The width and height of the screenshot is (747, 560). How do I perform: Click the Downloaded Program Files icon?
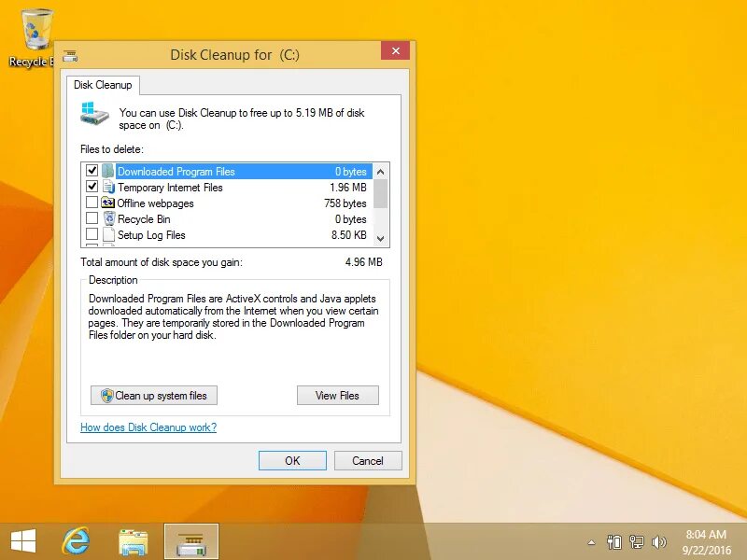click(x=107, y=171)
